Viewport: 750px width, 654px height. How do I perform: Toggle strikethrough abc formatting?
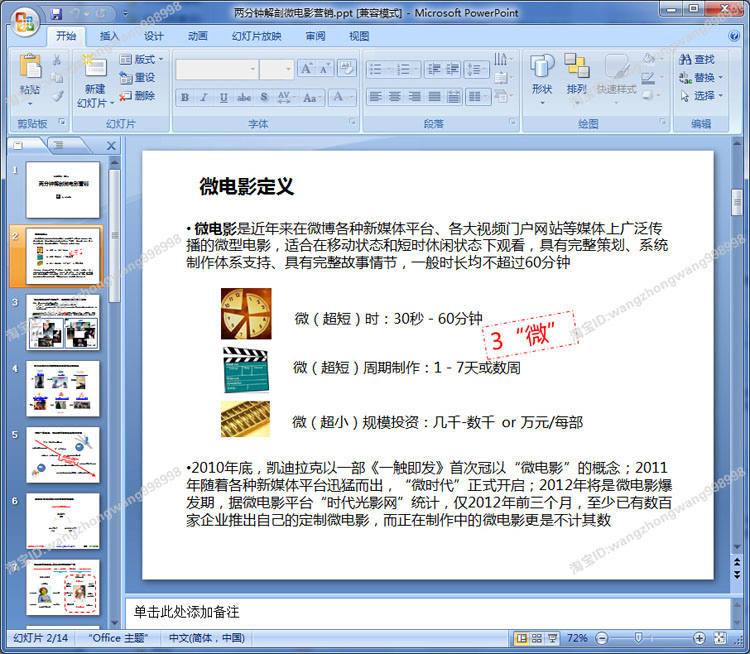click(x=244, y=98)
